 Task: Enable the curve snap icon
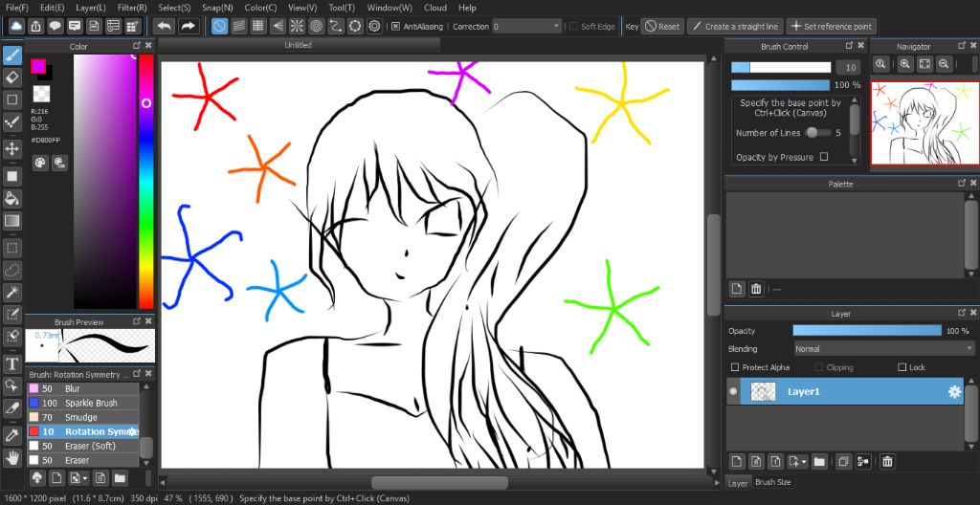coord(336,26)
